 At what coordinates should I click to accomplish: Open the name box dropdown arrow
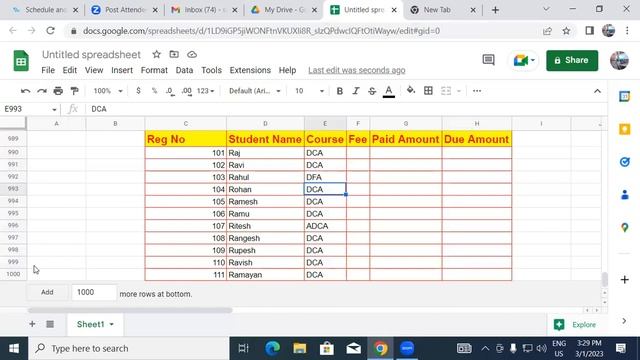pos(54,109)
